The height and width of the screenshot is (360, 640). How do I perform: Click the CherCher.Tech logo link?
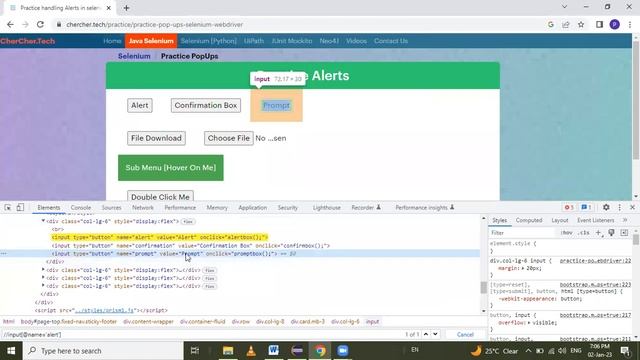[28, 41]
